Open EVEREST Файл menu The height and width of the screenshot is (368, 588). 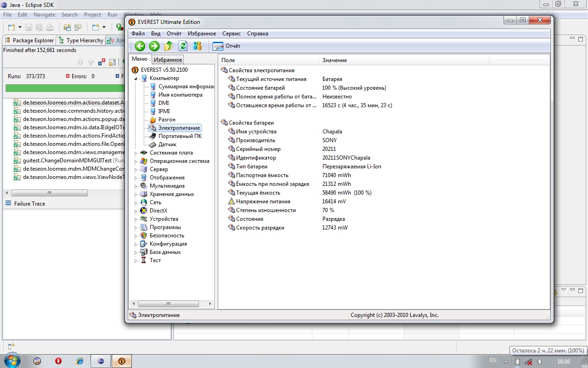(138, 34)
